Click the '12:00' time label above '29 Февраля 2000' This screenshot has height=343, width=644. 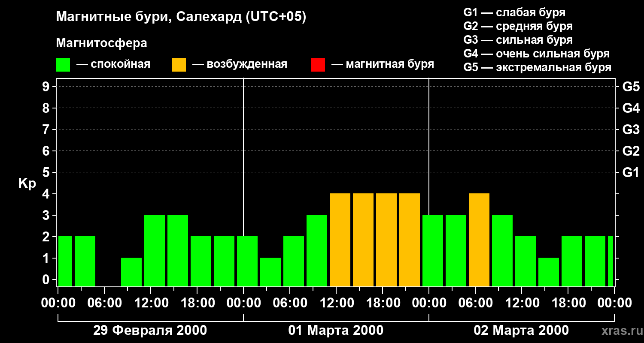[151, 303]
